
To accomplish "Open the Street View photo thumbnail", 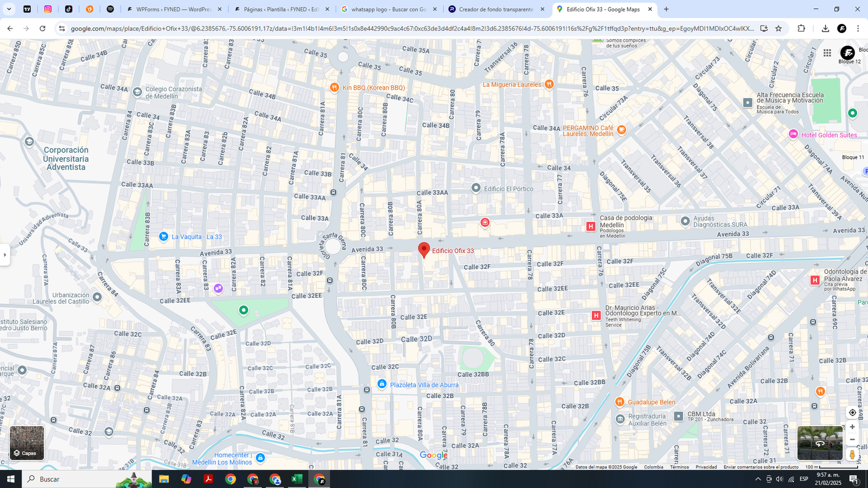I will [820, 443].
